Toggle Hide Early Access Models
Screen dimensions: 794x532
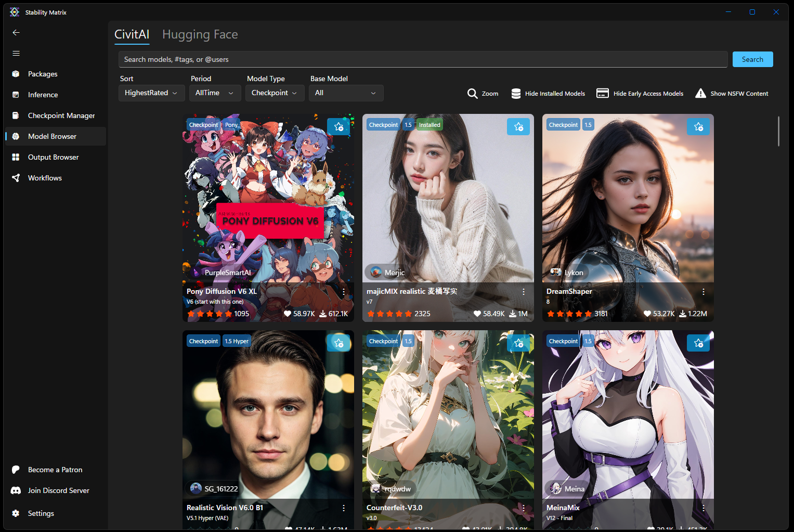pyautogui.click(x=640, y=94)
